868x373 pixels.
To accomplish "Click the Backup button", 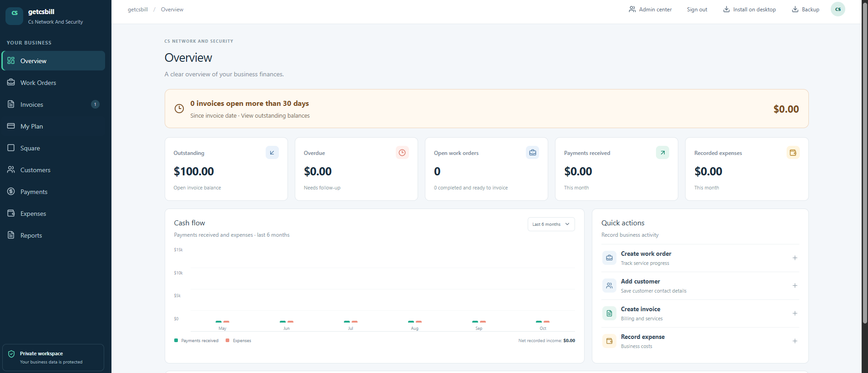I will 805,10.
